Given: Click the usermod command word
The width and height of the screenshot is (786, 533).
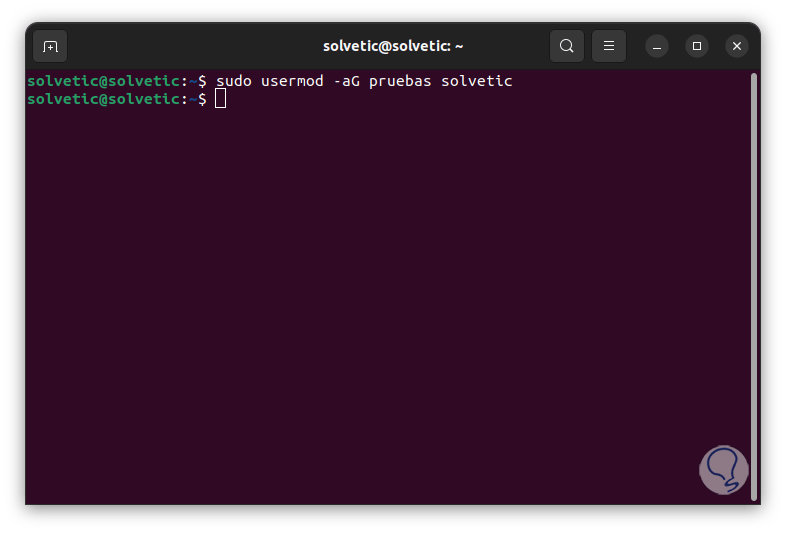Looking at the screenshot, I should point(292,81).
